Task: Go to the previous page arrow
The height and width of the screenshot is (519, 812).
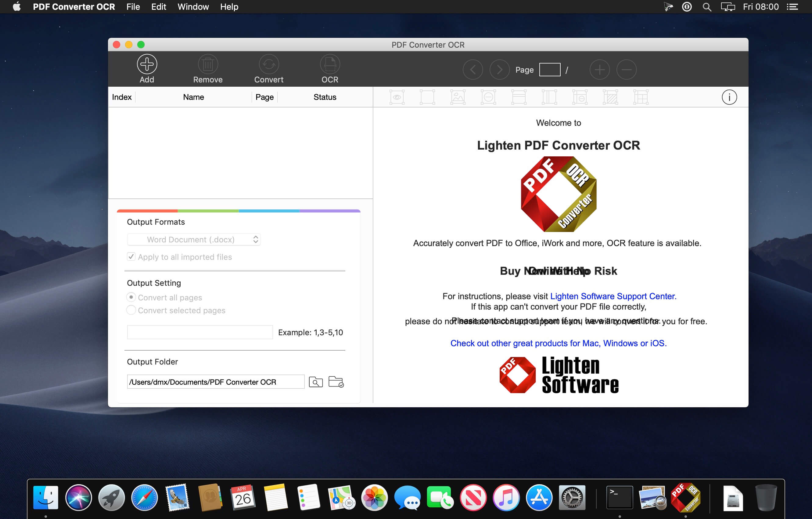Action: 472,70
